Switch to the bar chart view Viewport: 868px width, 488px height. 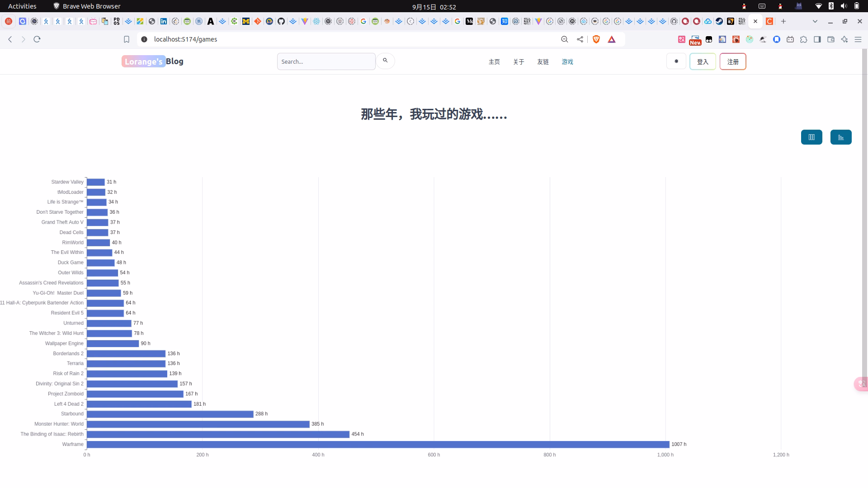[x=841, y=137]
